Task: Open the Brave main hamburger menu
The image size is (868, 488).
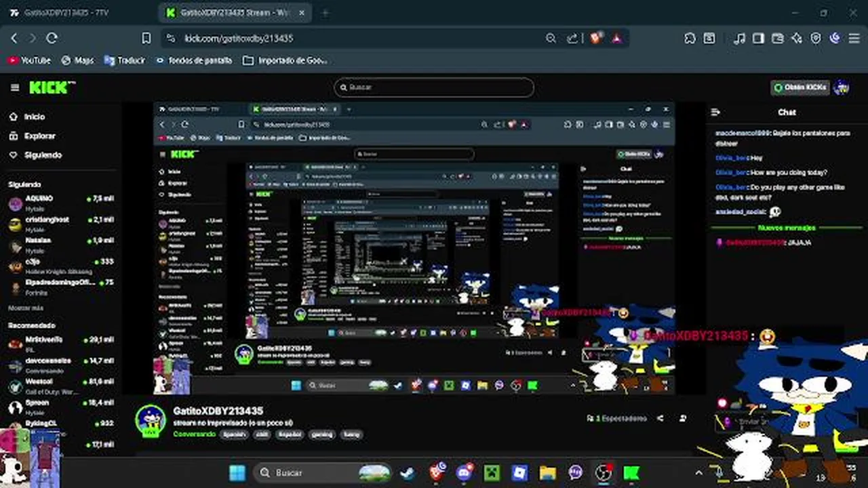Action: coord(854,39)
